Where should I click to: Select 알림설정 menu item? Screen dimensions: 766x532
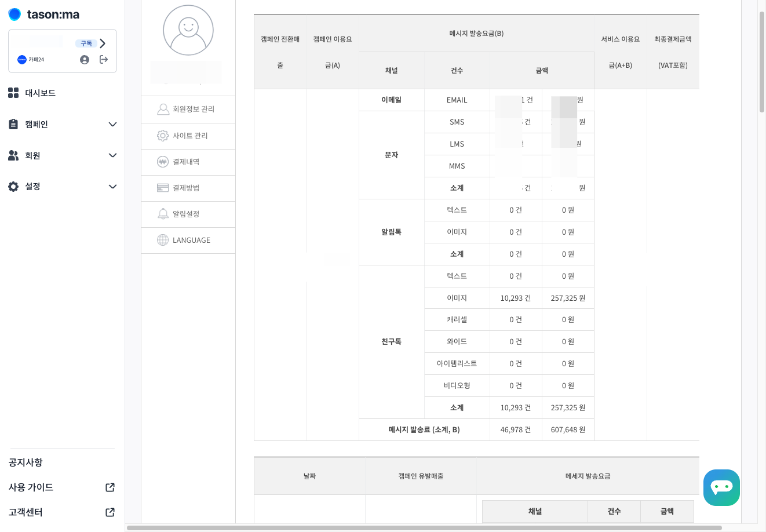(188, 214)
